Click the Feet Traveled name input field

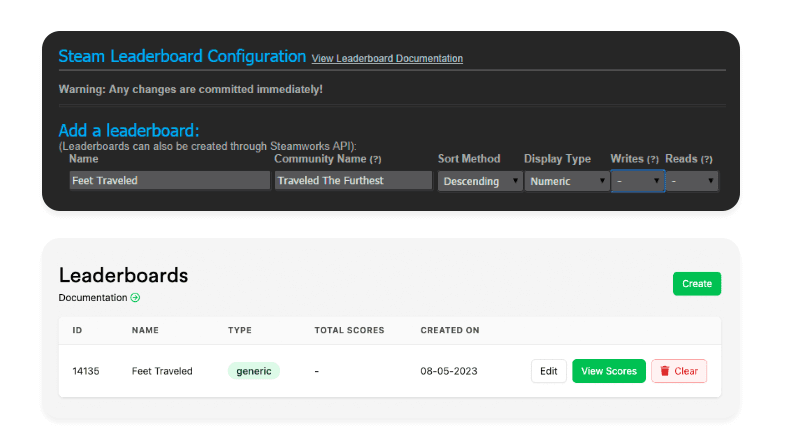point(169,181)
